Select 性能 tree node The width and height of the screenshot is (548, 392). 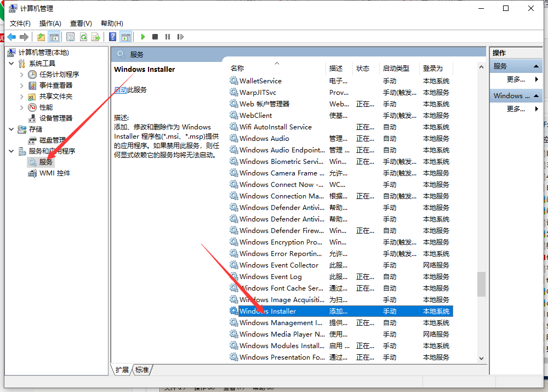pyautogui.click(x=46, y=107)
